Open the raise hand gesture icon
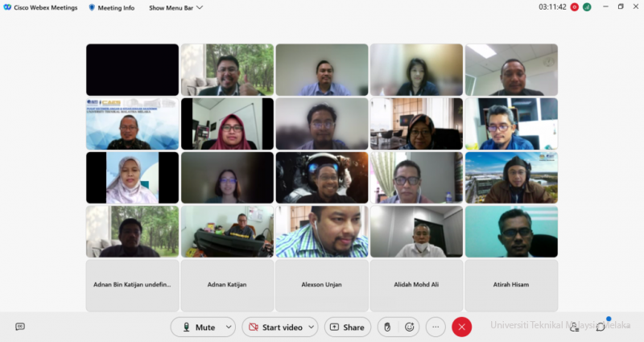644x342 pixels. click(x=387, y=328)
